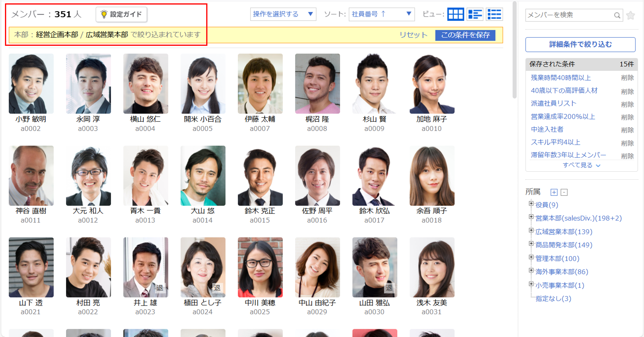The width and height of the screenshot is (644, 337).
Task: Expand the 役員(9) tree node
Action: (x=531, y=204)
